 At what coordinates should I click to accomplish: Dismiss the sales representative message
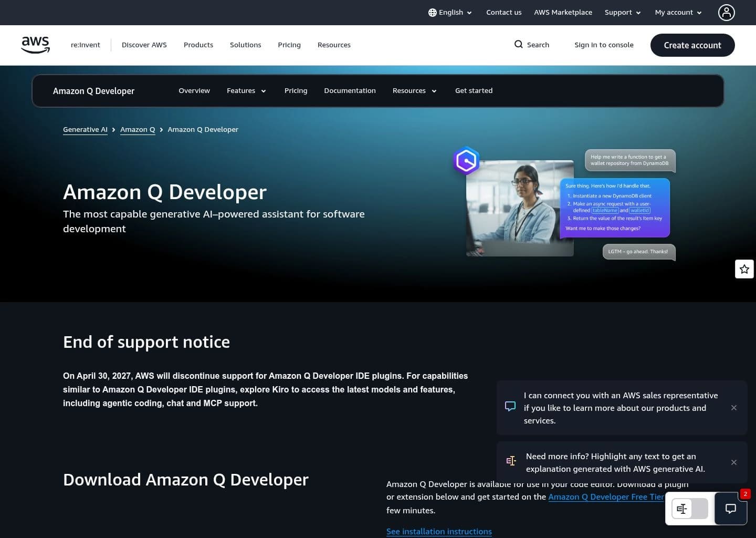[x=734, y=408]
